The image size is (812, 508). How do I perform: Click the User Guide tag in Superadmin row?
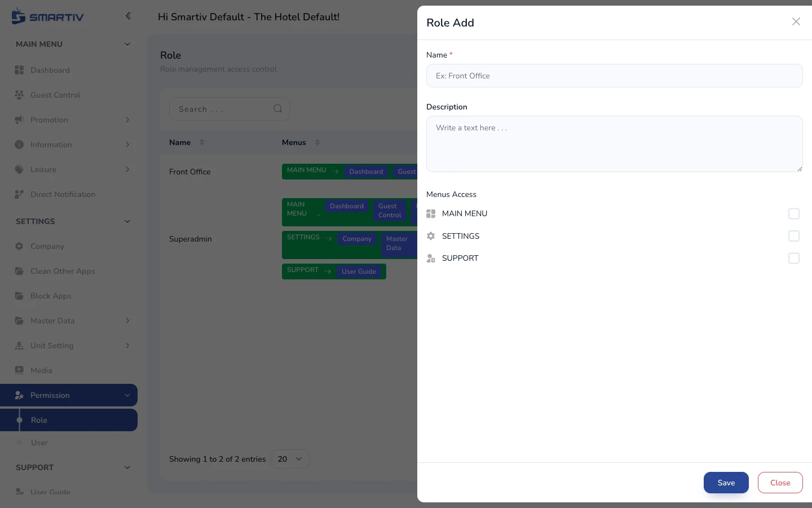(359, 271)
